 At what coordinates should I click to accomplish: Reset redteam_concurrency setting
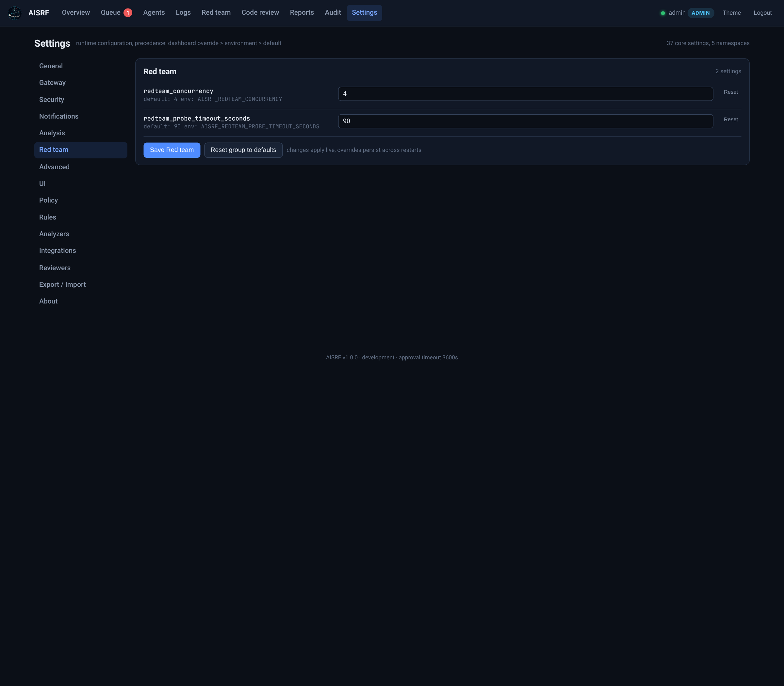pos(730,92)
